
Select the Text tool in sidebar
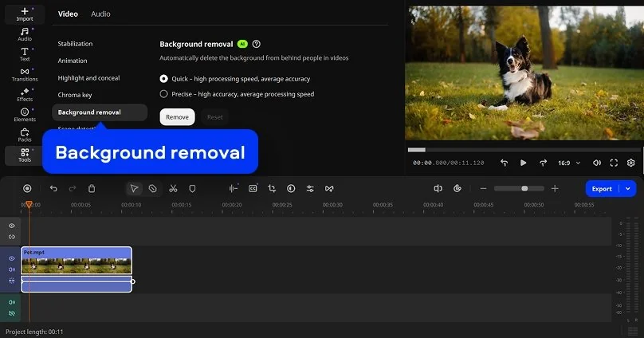pos(25,53)
